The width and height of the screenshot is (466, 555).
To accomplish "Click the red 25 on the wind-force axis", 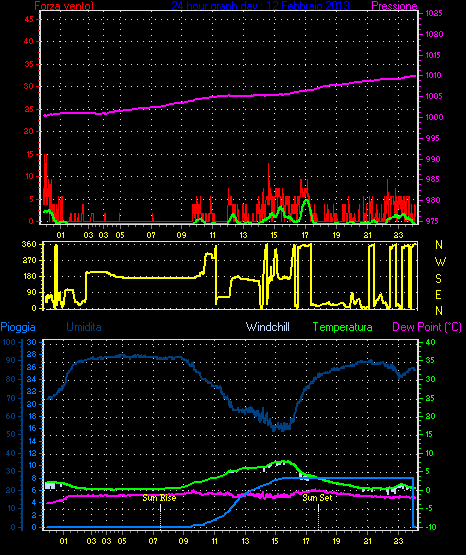I will click(29, 109).
